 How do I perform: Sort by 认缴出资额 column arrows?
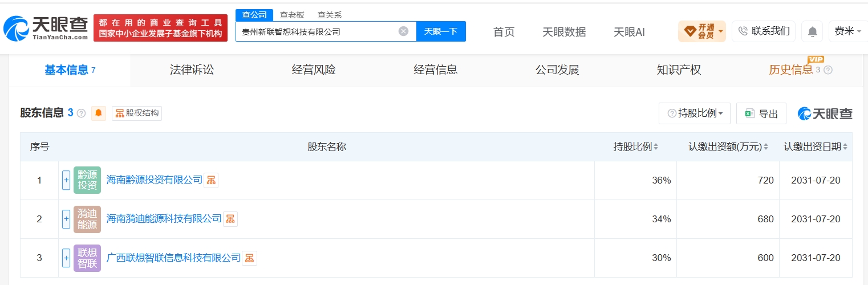[x=766, y=147]
